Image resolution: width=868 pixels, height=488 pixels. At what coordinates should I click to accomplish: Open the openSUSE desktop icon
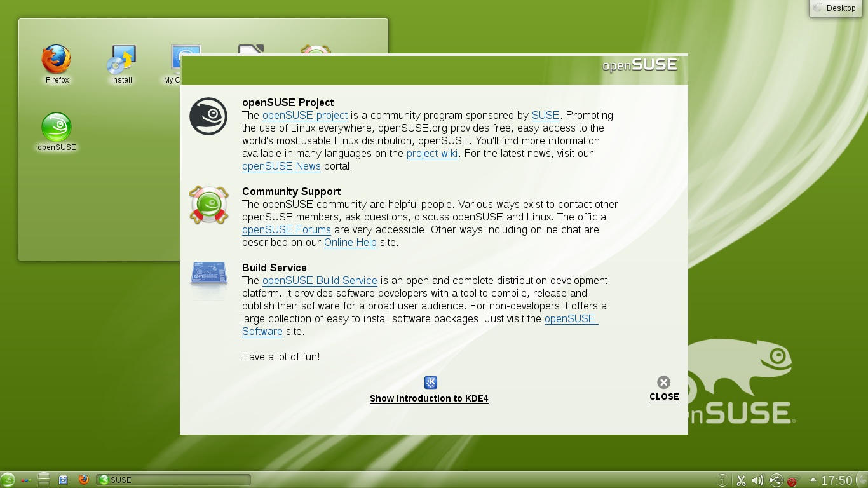pyautogui.click(x=57, y=132)
